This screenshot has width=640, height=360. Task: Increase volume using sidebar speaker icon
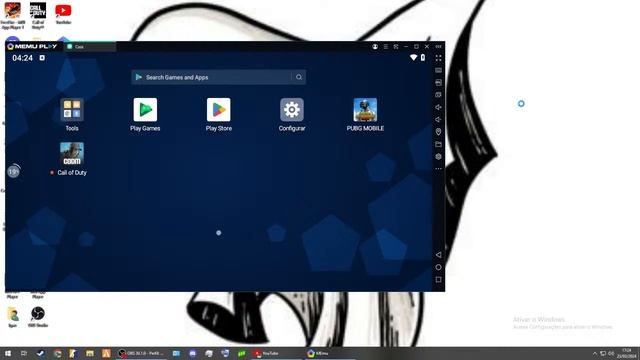[x=438, y=107]
